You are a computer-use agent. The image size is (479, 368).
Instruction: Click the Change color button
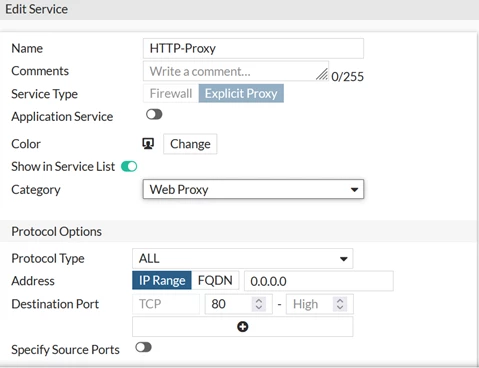click(190, 144)
